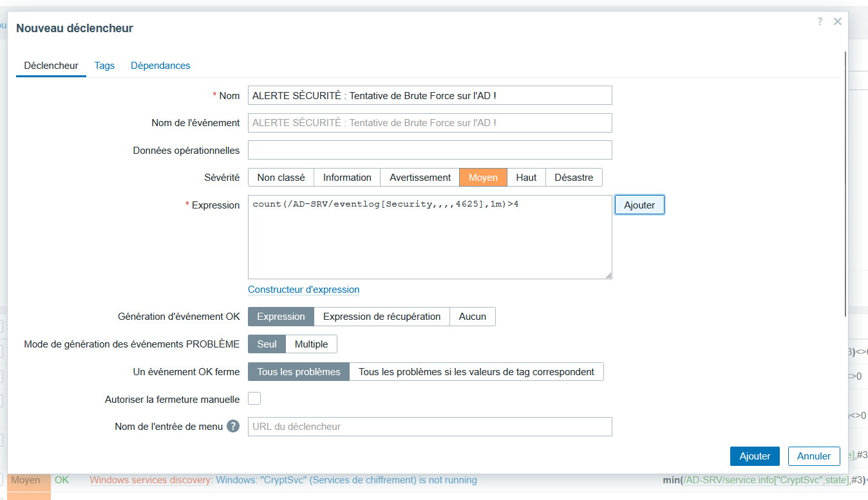The image size is (868, 500).
Task: Click into the Données opérationnelles field
Action: (429, 150)
